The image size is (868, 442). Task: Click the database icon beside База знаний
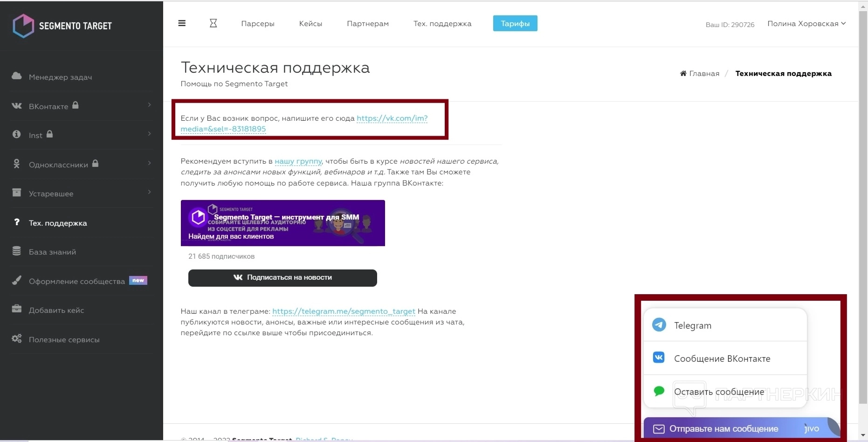coord(17,251)
